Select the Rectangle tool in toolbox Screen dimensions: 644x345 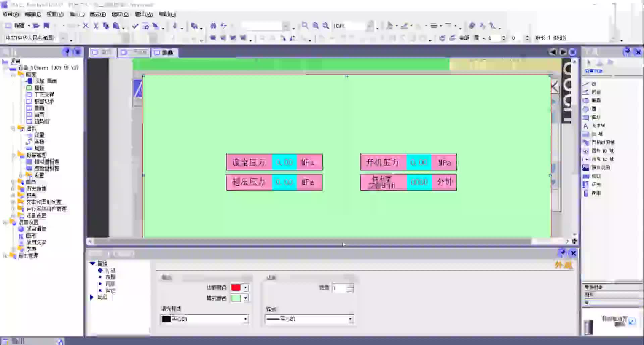592,117
